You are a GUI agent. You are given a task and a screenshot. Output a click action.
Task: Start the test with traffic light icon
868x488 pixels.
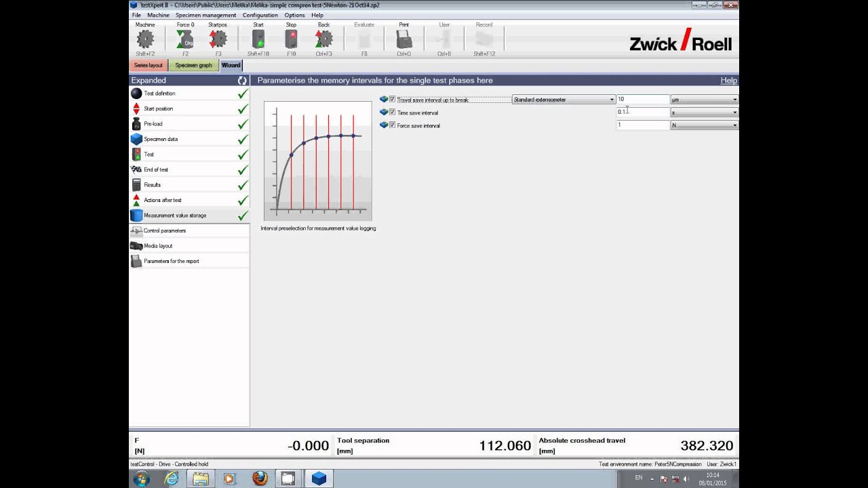tap(258, 39)
